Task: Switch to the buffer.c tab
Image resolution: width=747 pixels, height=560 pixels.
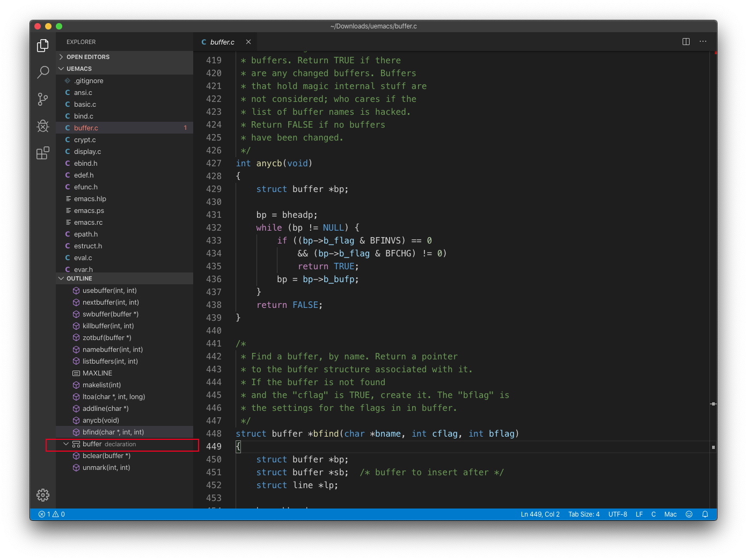Action: coord(223,41)
